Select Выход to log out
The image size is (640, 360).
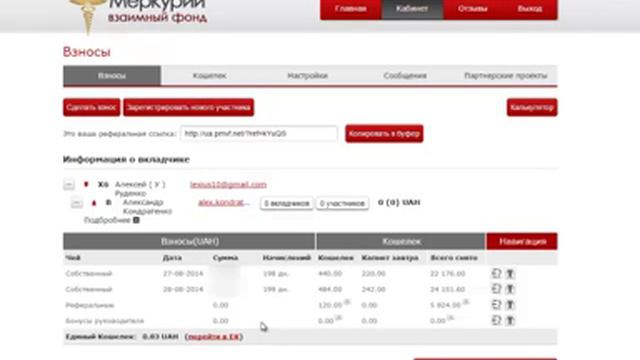pyautogui.click(x=530, y=9)
